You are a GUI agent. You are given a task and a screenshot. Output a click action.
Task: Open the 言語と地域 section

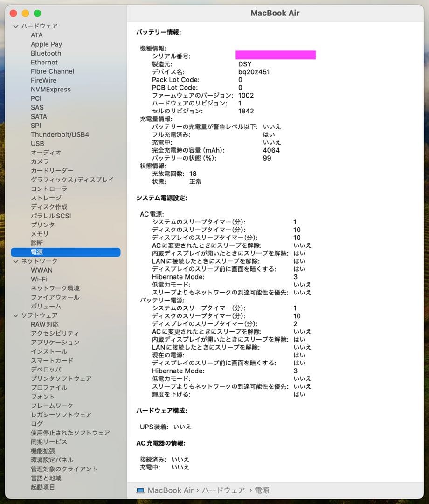pos(47,478)
